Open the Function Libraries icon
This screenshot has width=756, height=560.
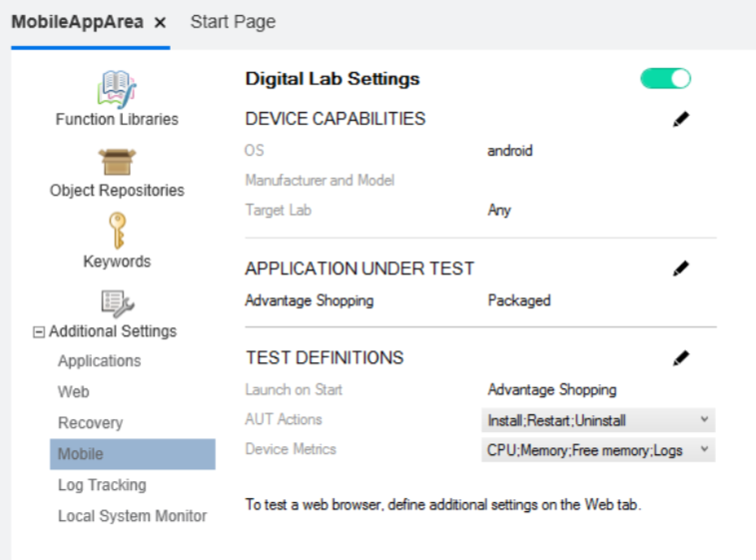(x=117, y=89)
